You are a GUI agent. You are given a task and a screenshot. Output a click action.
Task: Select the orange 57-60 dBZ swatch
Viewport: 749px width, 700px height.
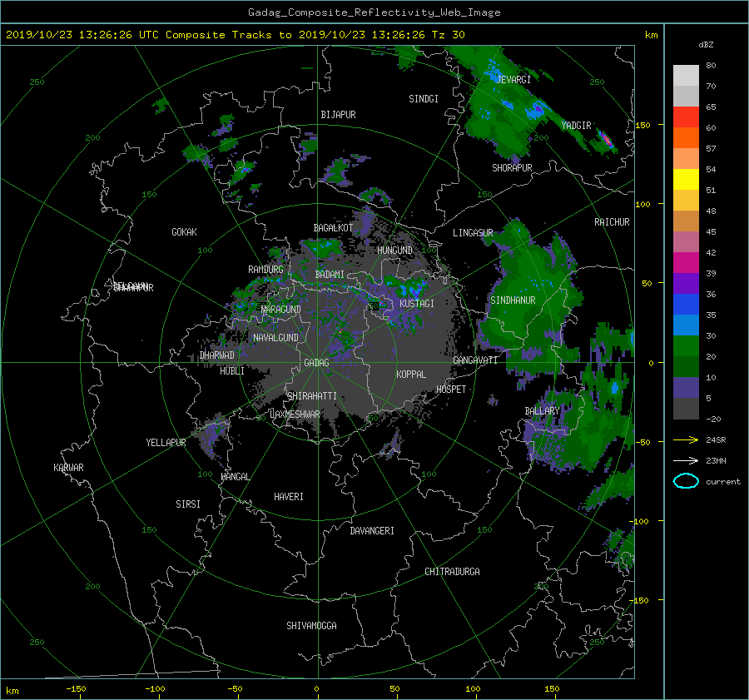(686, 137)
